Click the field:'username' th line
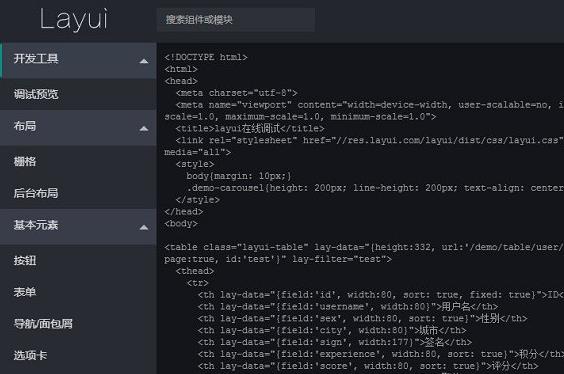This screenshot has width=564, height=374. [348, 306]
